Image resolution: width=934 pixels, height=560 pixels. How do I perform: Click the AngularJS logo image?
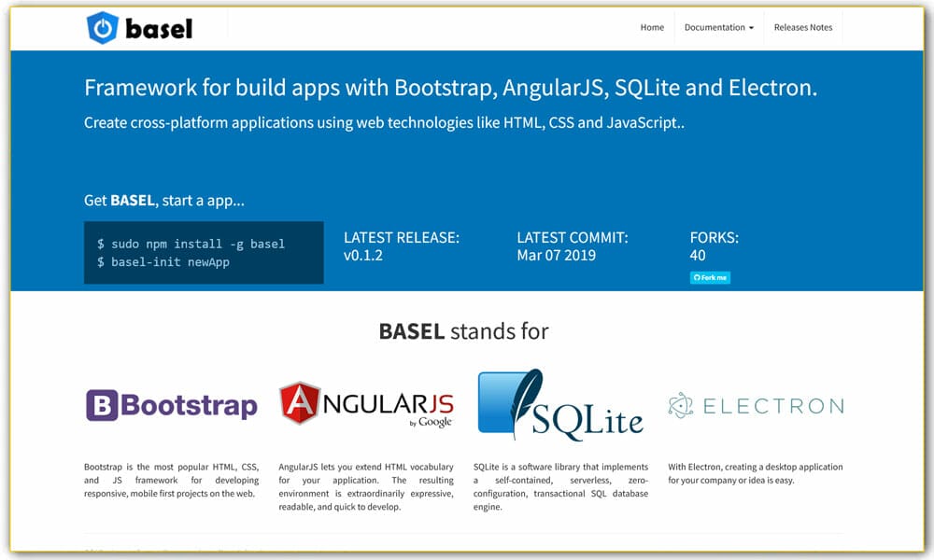(x=366, y=405)
